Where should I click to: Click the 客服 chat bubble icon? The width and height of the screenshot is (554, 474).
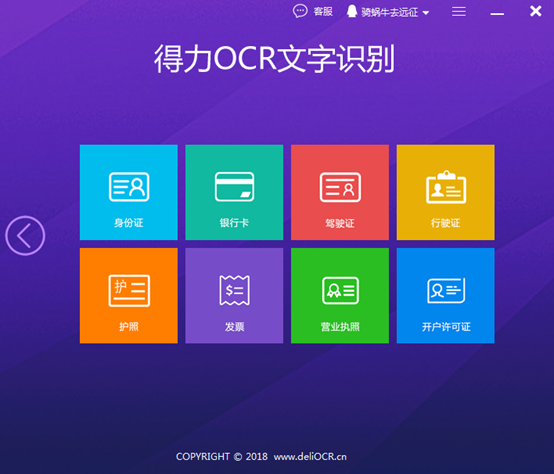click(x=300, y=11)
